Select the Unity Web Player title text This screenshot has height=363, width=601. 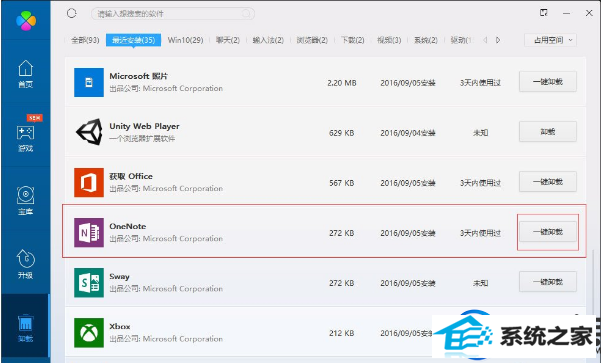(x=144, y=126)
